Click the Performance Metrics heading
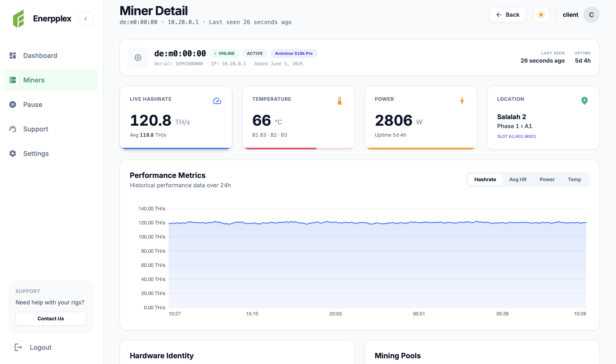The width and height of the screenshot is (616, 364). click(168, 175)
